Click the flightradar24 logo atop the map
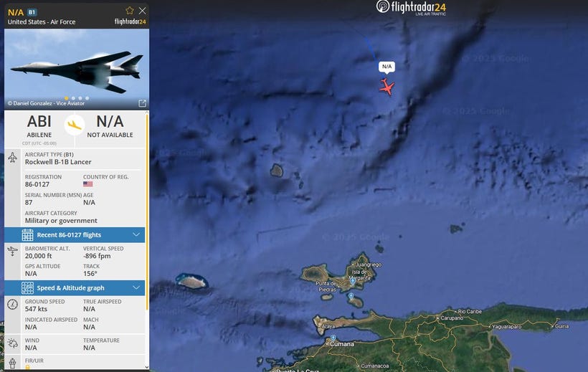 coord(411,7)
